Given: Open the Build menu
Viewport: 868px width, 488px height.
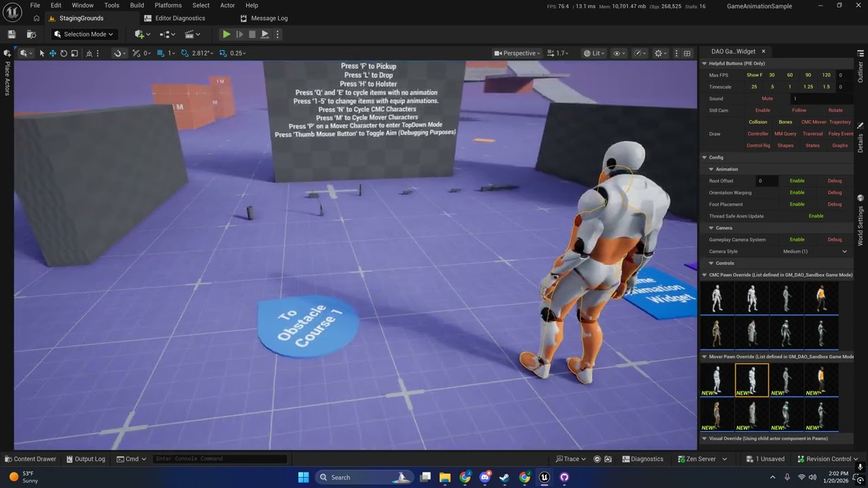Looking at the screenshot, I should 137,5.
